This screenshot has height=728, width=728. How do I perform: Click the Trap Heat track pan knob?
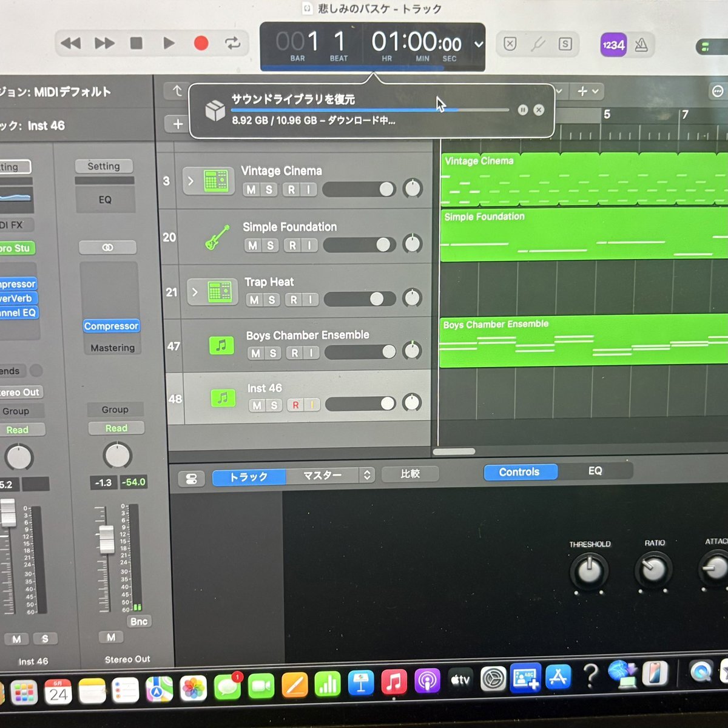(412, 298)
